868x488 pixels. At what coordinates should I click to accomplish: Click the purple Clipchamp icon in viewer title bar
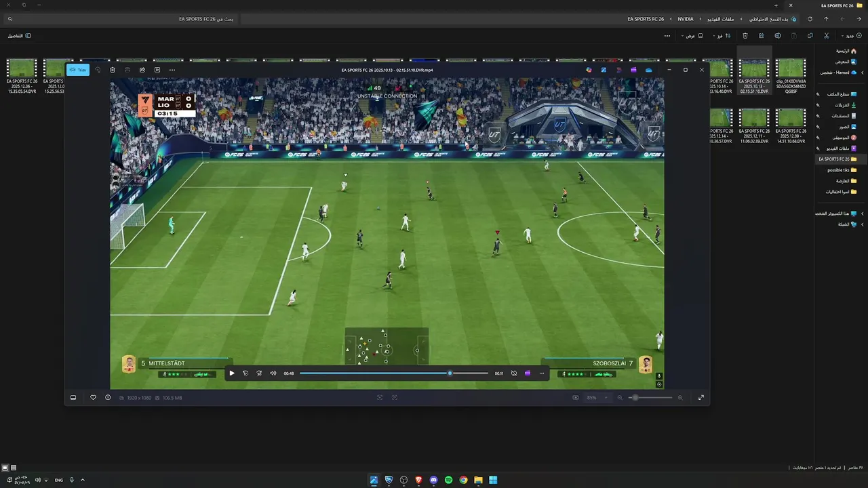tap(633, 70)
